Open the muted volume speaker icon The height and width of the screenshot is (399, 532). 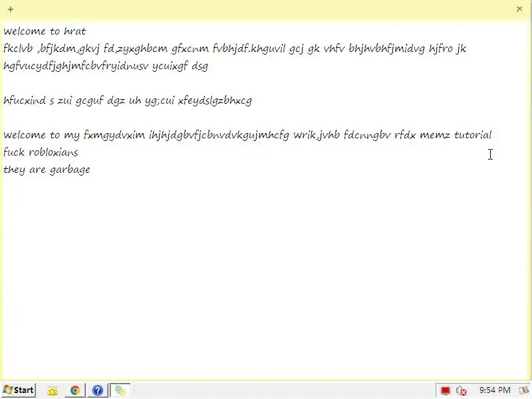click(461, 391)
